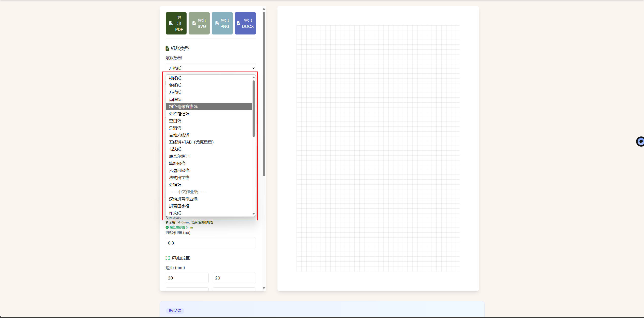Screen dimensions: 644x318
Task: Select 点阵纸 paper type
Action: 175,99
